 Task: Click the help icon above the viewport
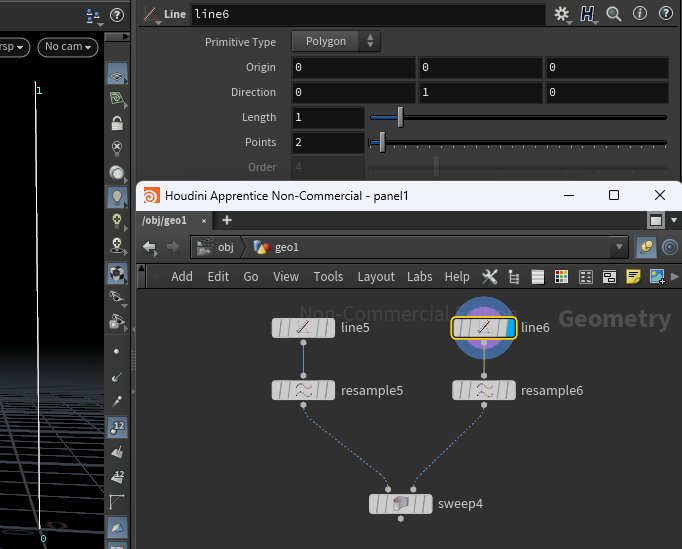pyautogui.click(x=117, y=15)
